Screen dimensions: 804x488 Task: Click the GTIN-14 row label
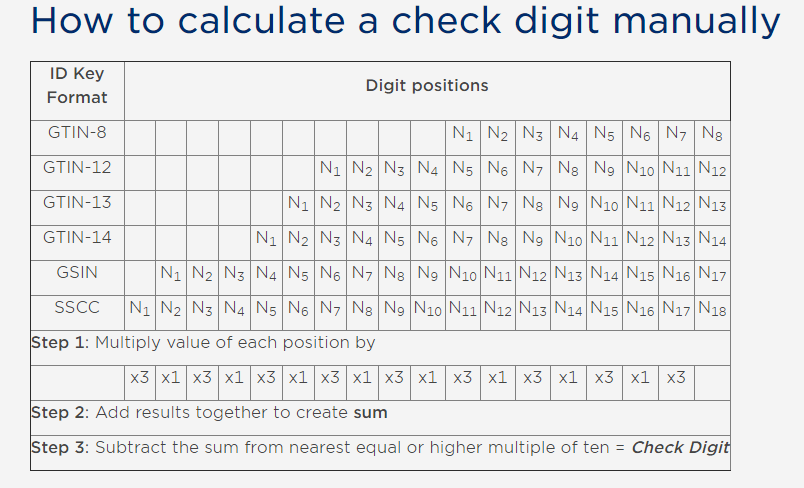[77, 238]
